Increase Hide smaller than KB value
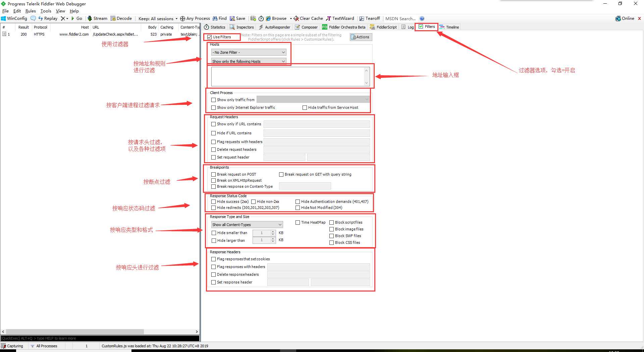The height and width of the screenshot is (352, 644). [273, 231]
